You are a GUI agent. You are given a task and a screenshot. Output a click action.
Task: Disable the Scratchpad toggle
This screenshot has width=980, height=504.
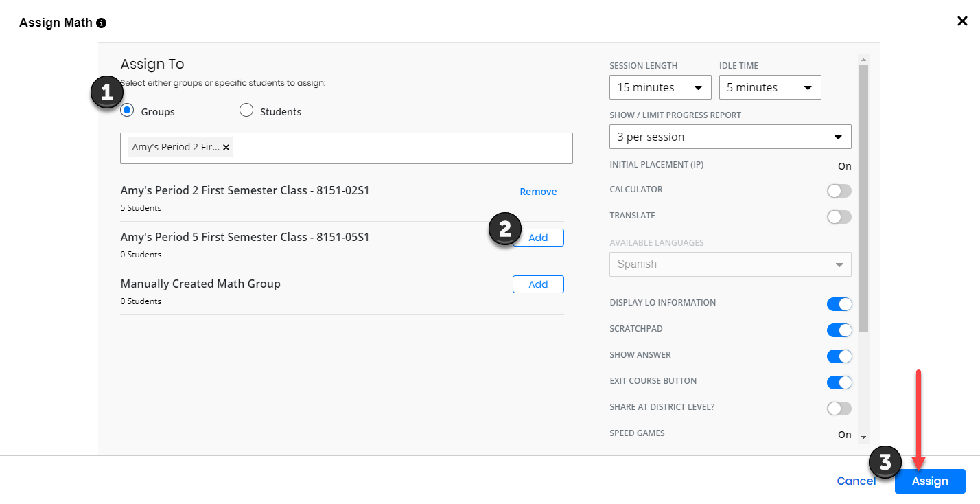click(839, 330)
